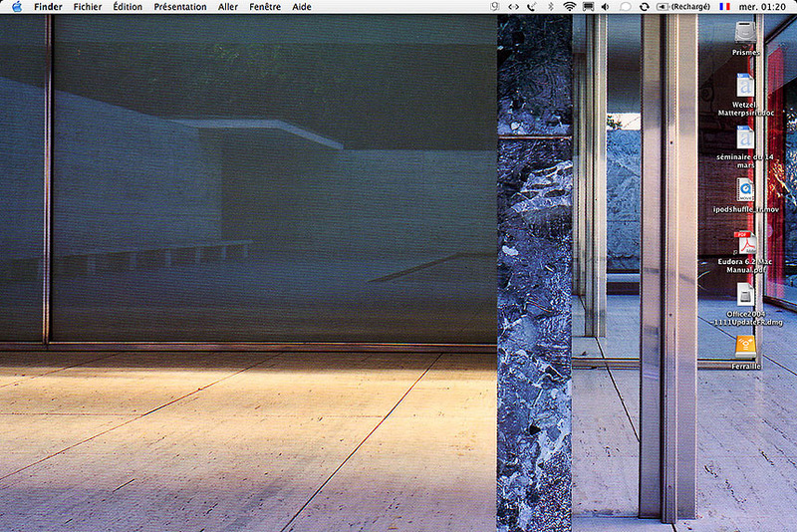This screenshot has height=532, width=797.
Task: Open the Aller menu
Action: pos(228,7)
